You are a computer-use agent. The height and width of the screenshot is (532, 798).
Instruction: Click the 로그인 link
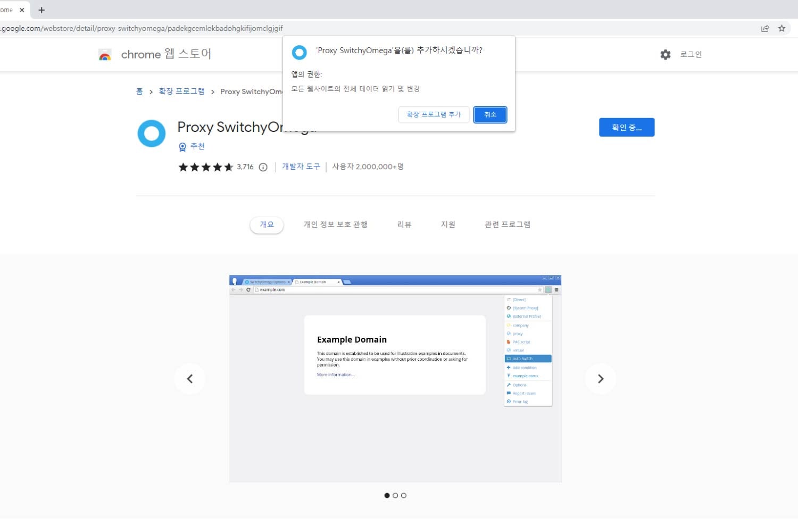click(x=691, y=54)
